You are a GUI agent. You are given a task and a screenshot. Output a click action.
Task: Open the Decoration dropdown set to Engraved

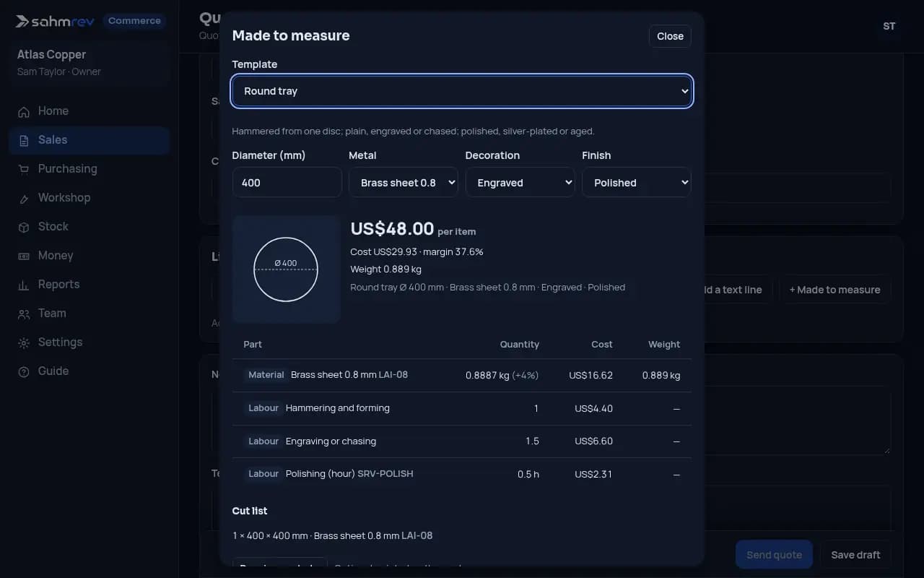(x=520, y=183)
